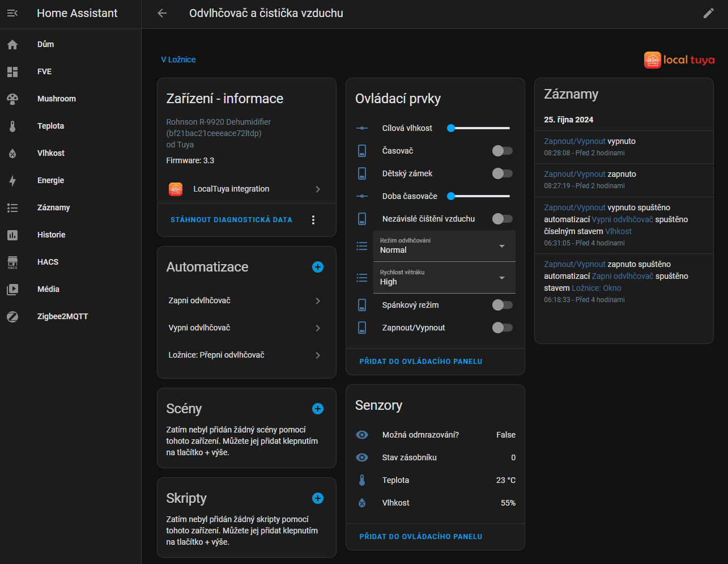The image size is (728, 564).
Task: Click the Vlhkost water-drop icon in the sidebar
Action: click(x=12, y=153)
